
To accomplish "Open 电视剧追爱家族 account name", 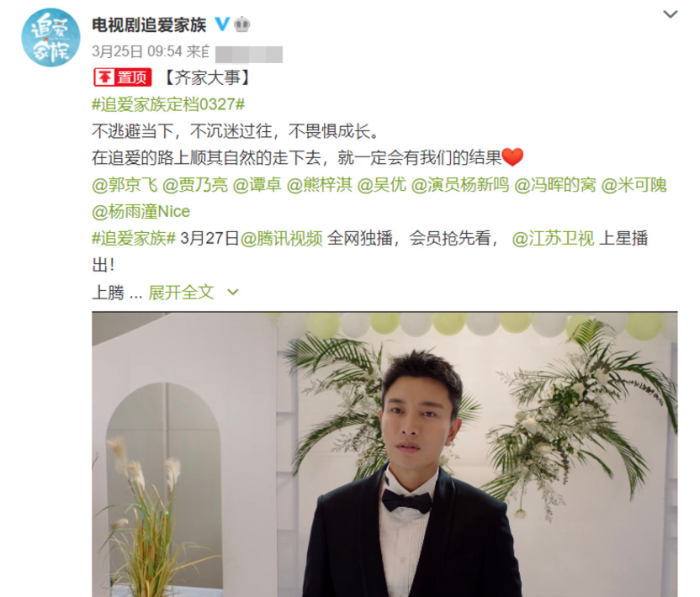I will coord(149,24).
